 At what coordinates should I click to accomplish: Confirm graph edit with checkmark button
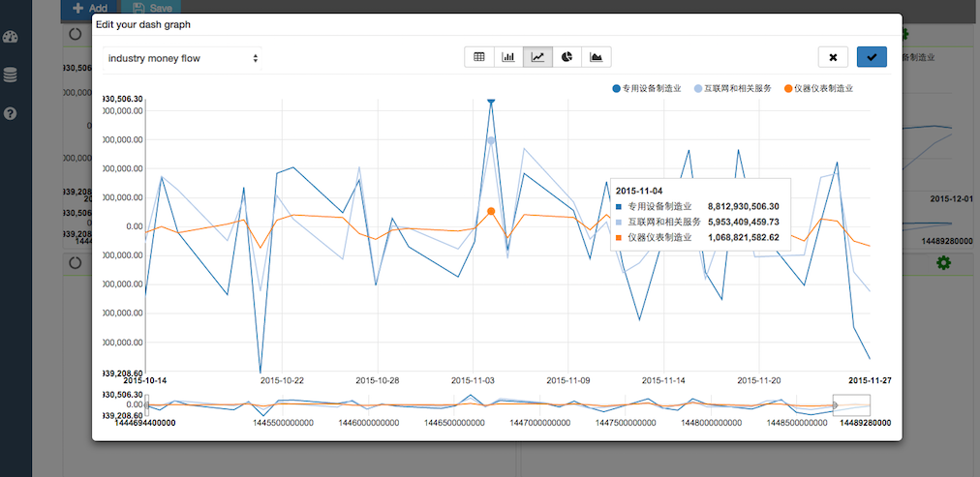(872, 57)
